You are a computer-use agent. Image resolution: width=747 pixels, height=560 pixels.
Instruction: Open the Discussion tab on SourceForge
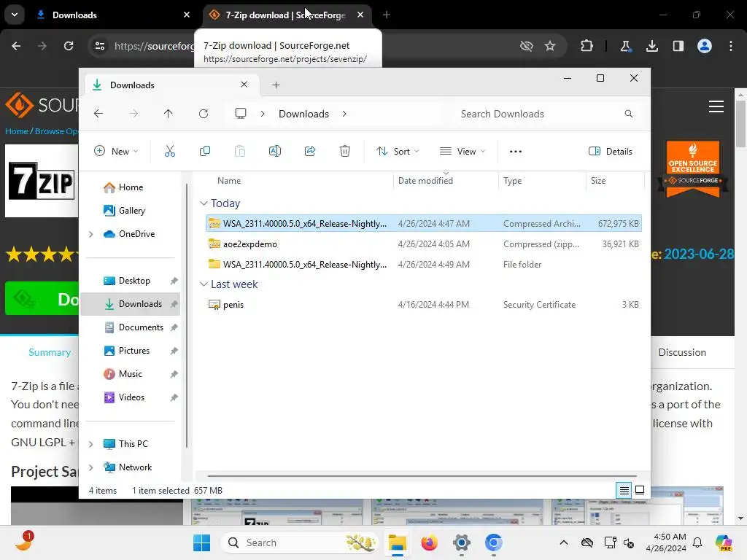tap(682, 352)
